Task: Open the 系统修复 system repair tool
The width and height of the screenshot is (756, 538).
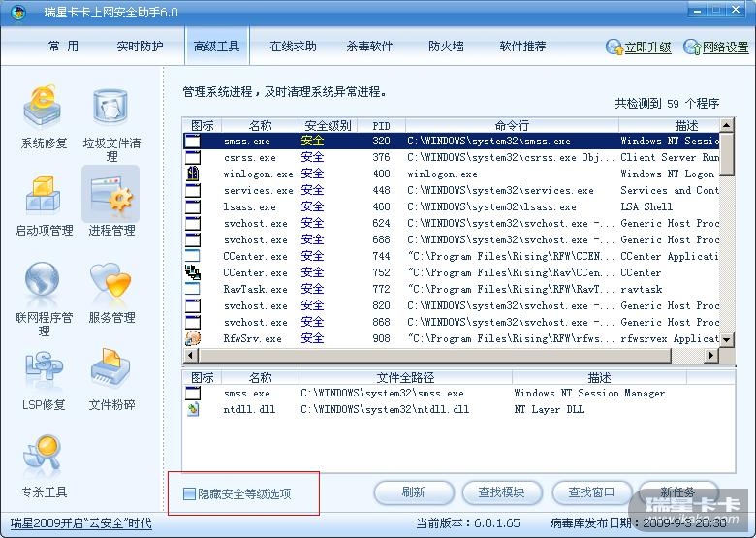Action: pos(44,117)
